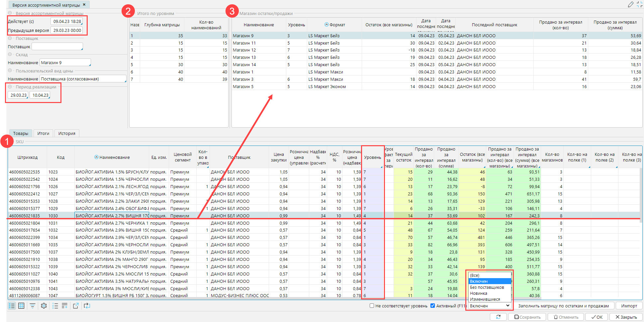Switch to grid table view icon

tap(21, 306)
